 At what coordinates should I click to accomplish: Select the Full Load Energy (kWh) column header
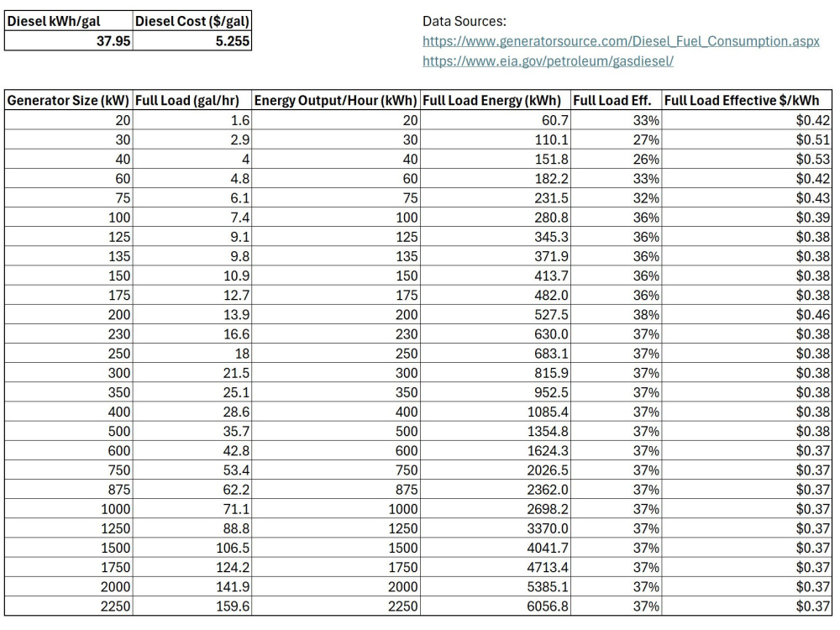pyautogui.click(x=496, y=100)
